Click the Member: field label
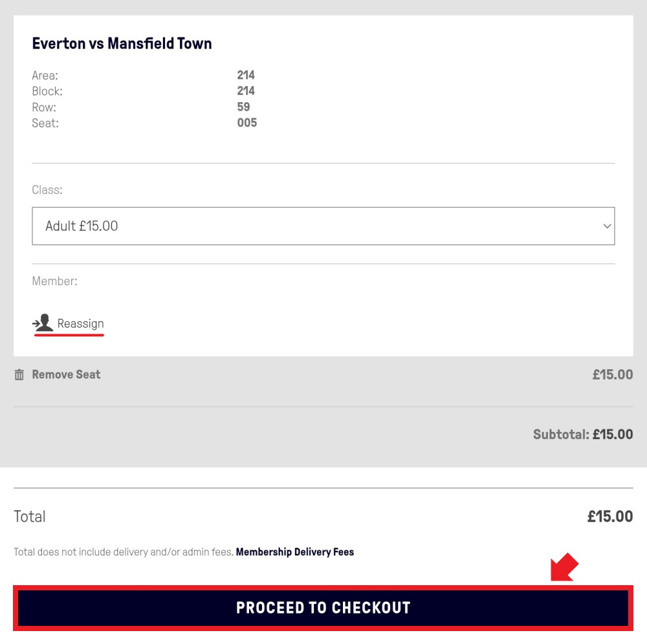647x644 pixels. pyautogui.click(x=54, y=281)
